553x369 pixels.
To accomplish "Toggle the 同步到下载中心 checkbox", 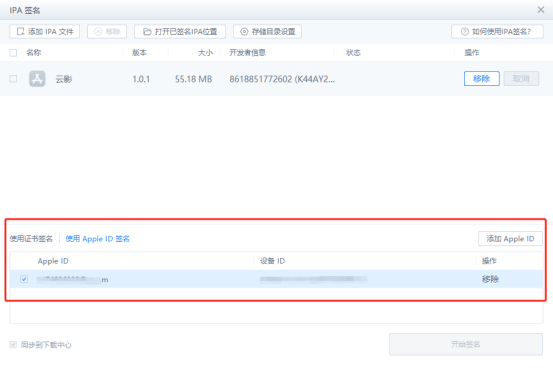I will pos(13,345).
